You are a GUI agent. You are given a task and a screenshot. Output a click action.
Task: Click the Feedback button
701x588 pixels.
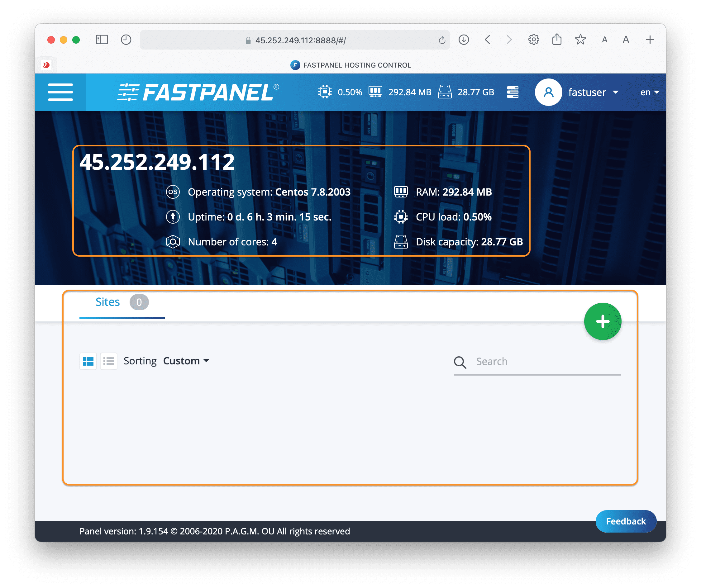click(x=626, y=521)
